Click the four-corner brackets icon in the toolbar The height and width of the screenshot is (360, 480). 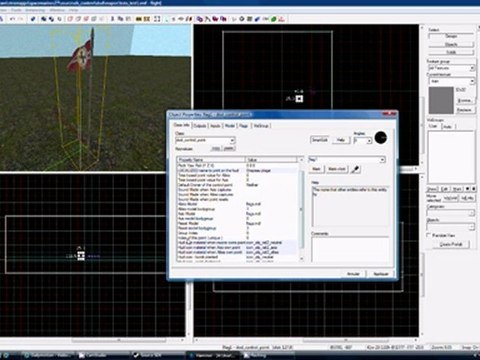coord(157,19)
